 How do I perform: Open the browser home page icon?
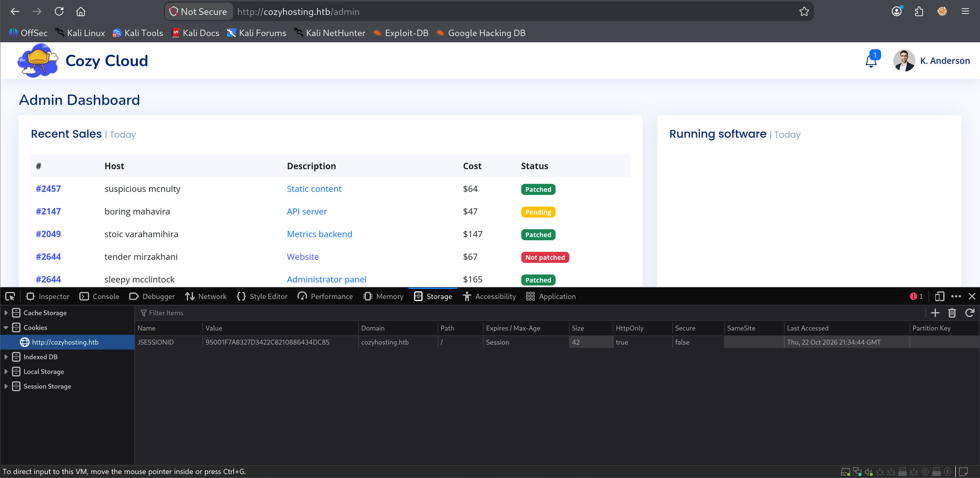click(81, 11)
